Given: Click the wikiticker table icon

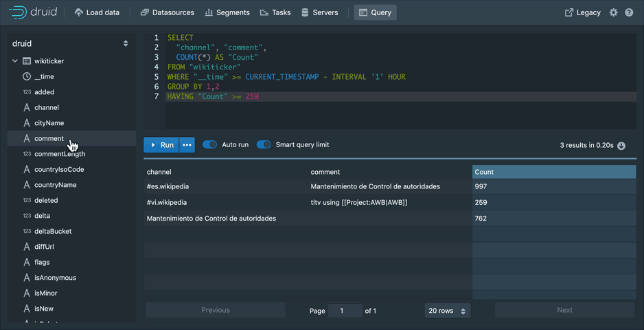Looking at the screenshot, I should pos(27,61).
